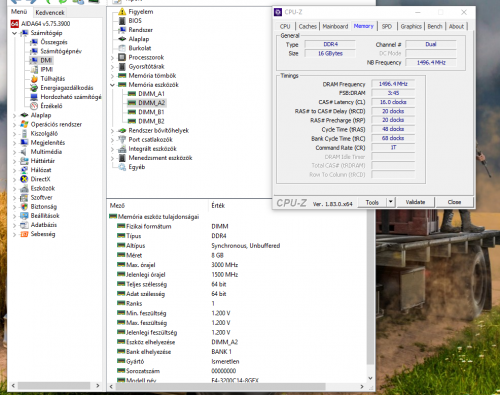Select the Memória tömbök tree entry
The height and width of the screenshot is (395, 500).
click(x=152, y=76)
